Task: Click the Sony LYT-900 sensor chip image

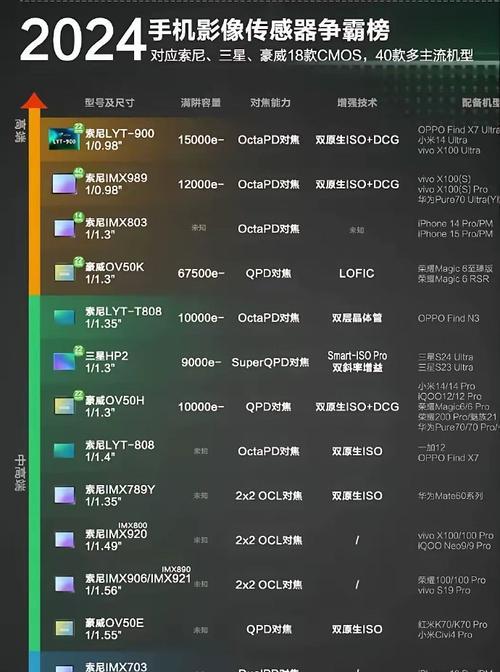Action: [x=64, y=139]
